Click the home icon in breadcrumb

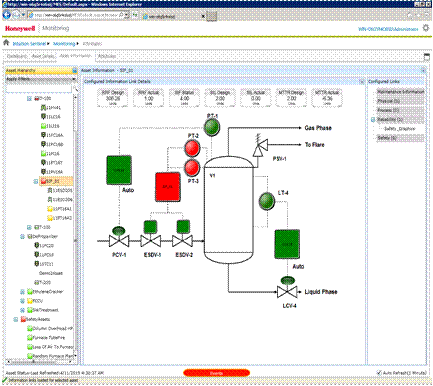(x=6, y=43)
